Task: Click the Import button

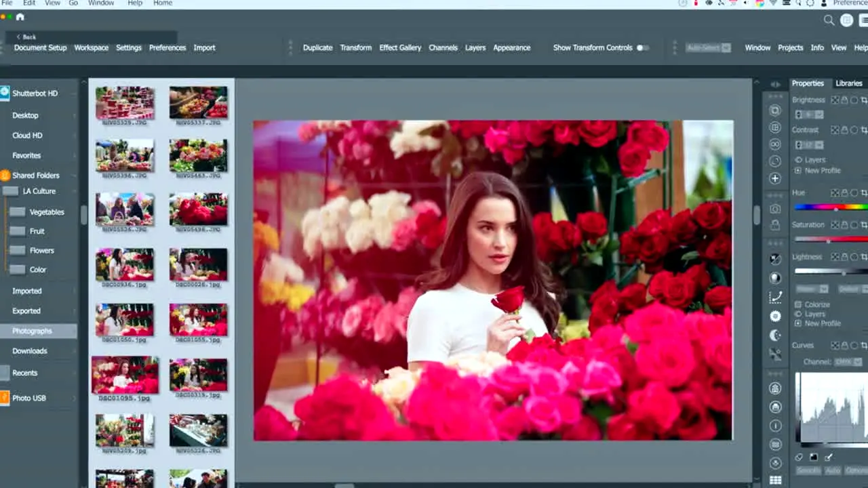Action: coord(204,47)
